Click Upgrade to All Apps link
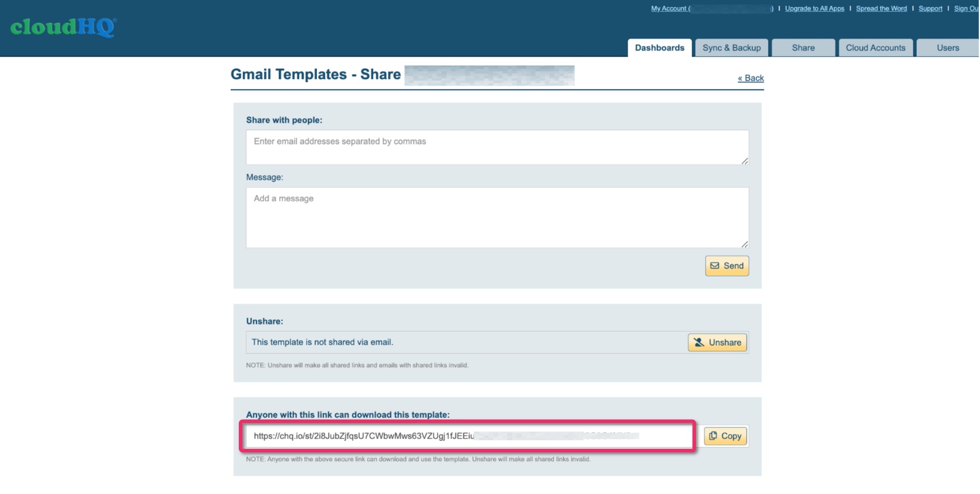Image resolution: width=980 pixels, height=494 pixels. click(x=815, y=9)
